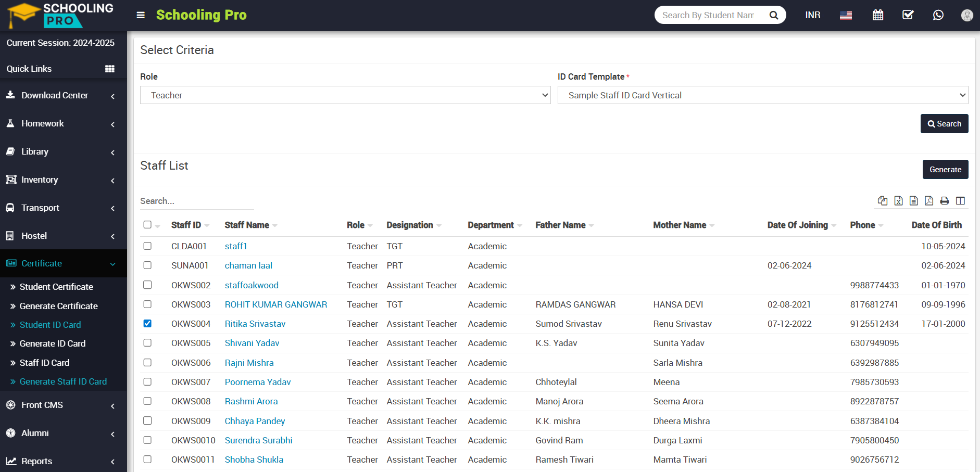The image size is (980, 472).
Task: Open Ritika Srivastav staff profile link
Action: (255, 324)
